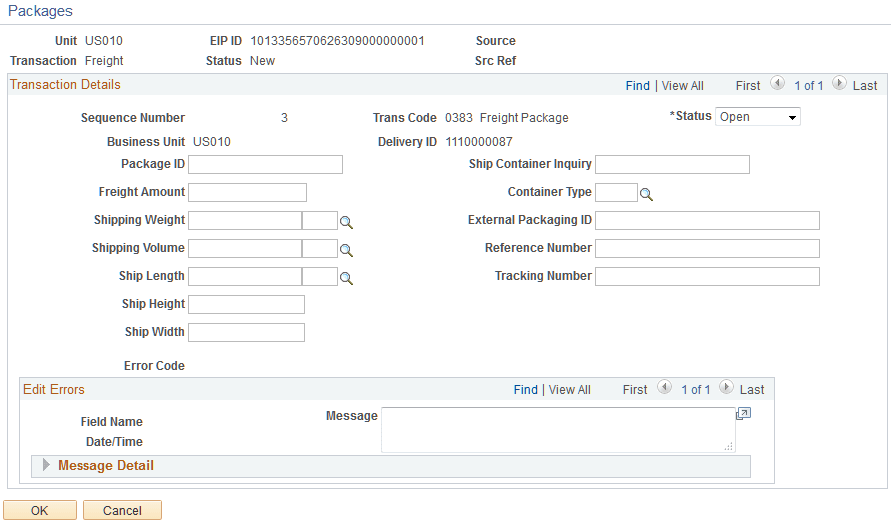Select Trans Code value 0383
This screenshot has height=525, width=891.
459,118
